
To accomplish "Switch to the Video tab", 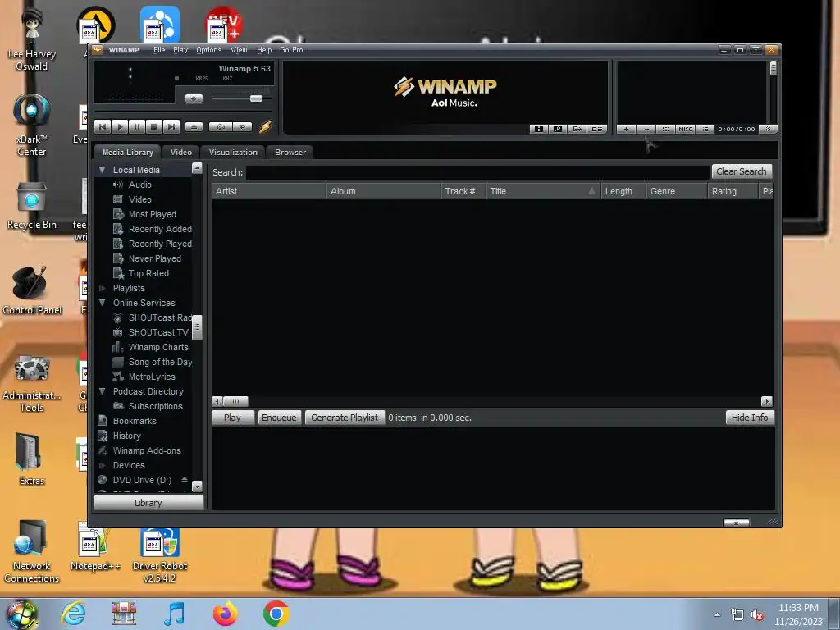I will tap(181, 152).
